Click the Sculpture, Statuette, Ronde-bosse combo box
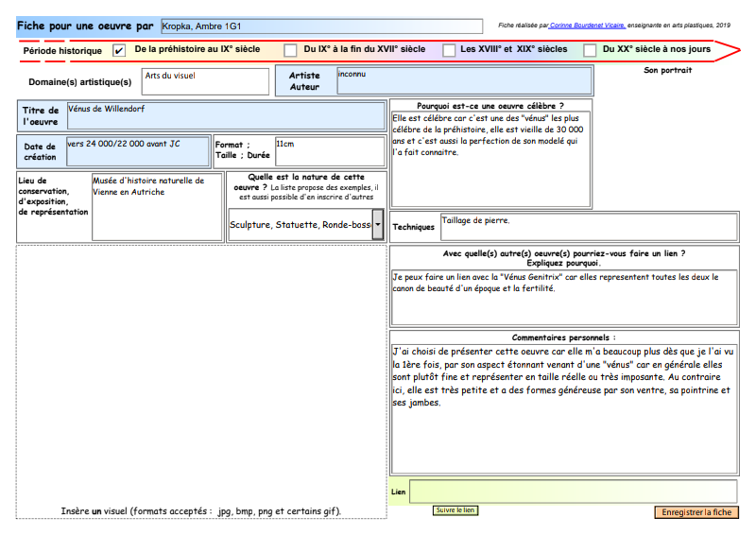 click(x=300, y=225)
